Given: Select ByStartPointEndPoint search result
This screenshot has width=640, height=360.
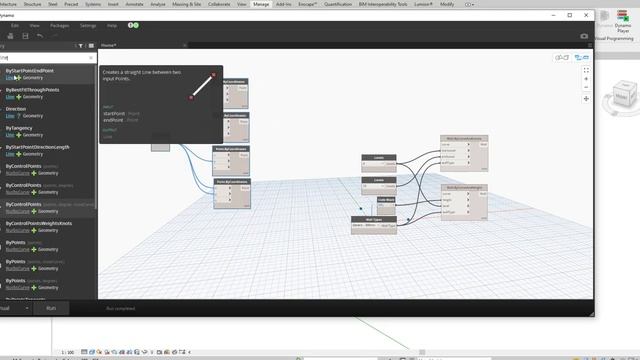Looking at the screenshot, I should coord(47,74).
